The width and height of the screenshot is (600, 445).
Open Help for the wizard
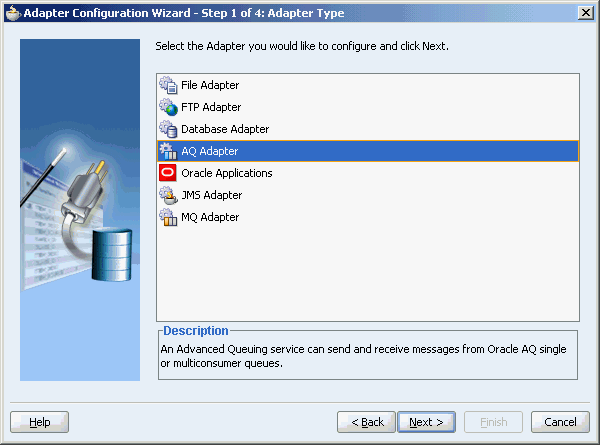(39, 422)
